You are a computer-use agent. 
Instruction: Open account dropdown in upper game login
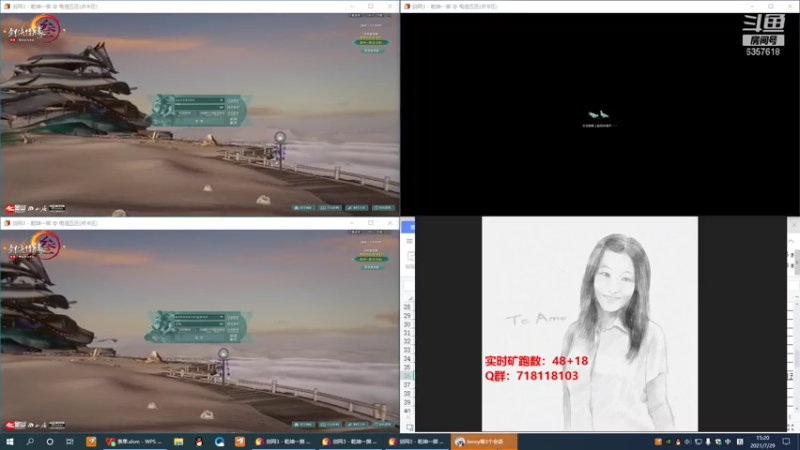click(221, 101)
